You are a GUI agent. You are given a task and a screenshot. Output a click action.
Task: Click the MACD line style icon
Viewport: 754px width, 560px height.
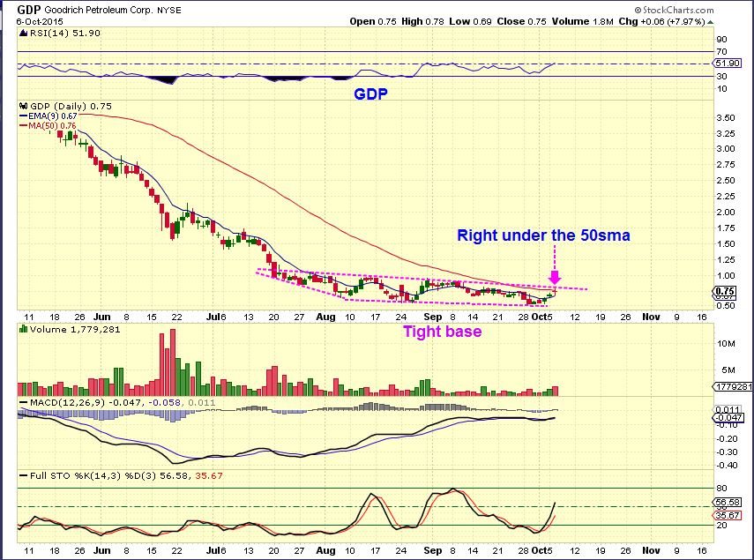pos(23,402)
